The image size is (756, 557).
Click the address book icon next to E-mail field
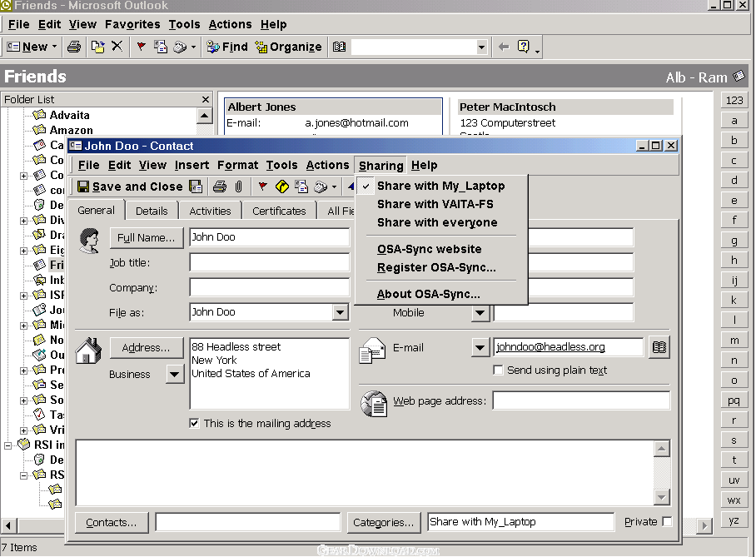[x=659, y=347]
